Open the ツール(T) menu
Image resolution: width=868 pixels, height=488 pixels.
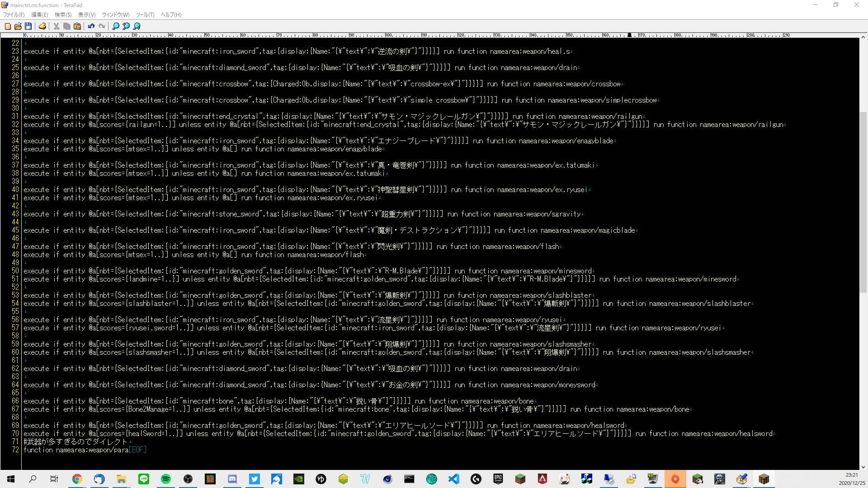tap(145, 15)
